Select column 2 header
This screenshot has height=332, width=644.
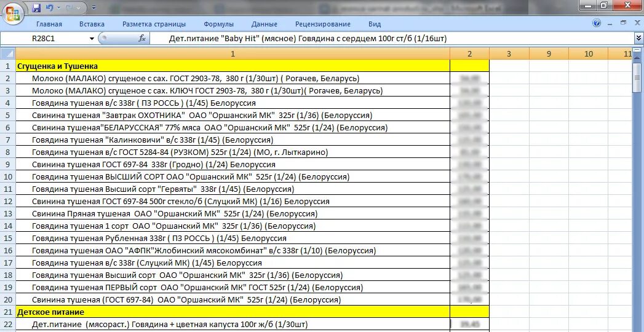coord(469,53)
